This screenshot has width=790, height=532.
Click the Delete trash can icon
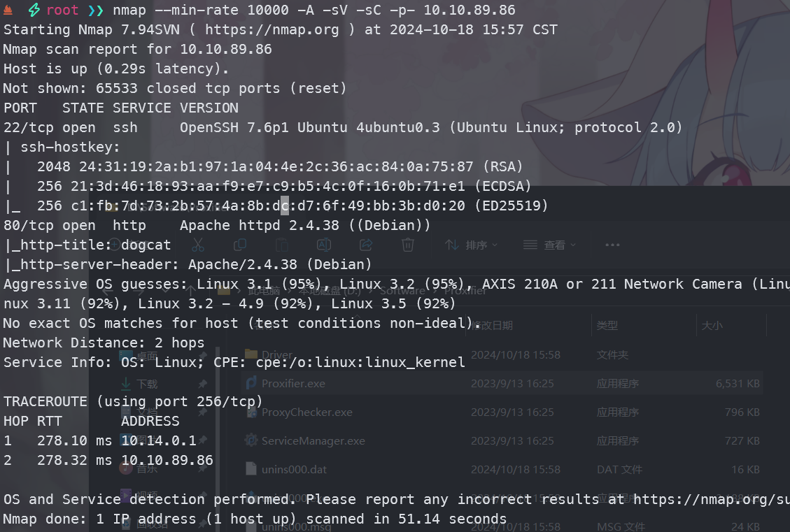click(408, 245)
